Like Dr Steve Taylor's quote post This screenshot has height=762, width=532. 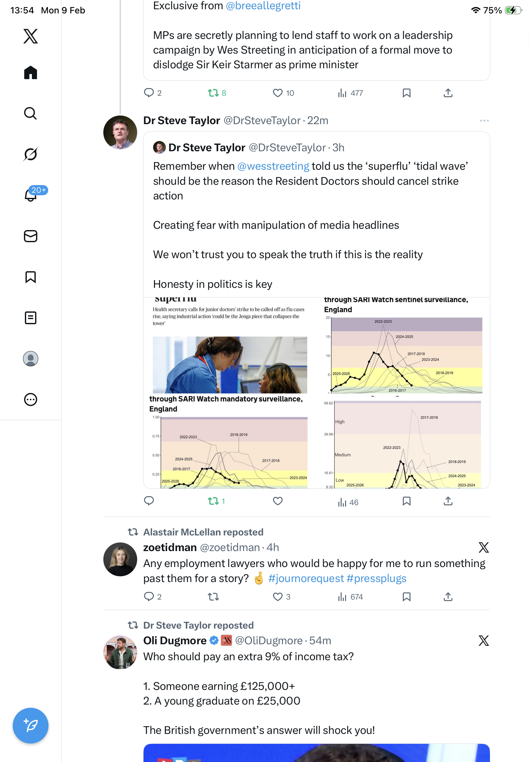[277, 501]
